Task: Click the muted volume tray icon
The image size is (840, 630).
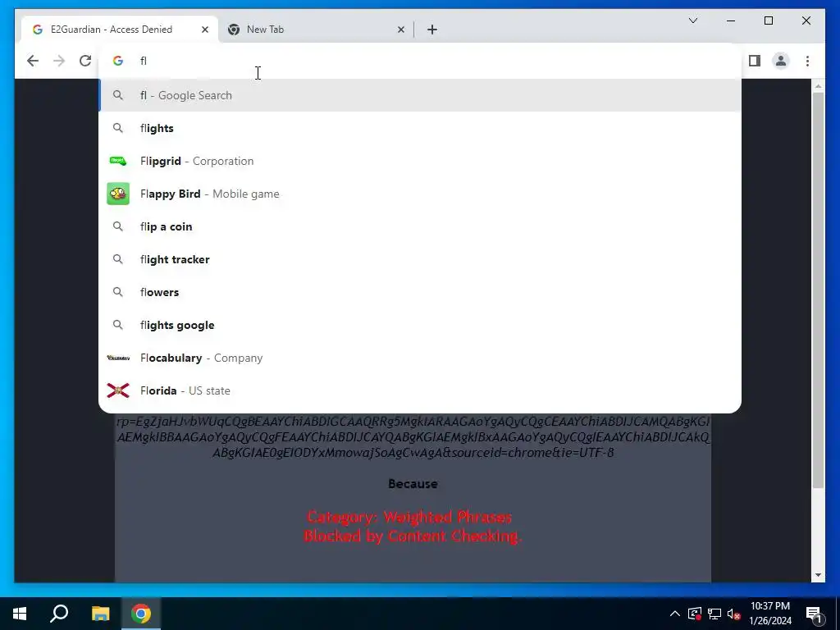Action: (x=734, y=614)
